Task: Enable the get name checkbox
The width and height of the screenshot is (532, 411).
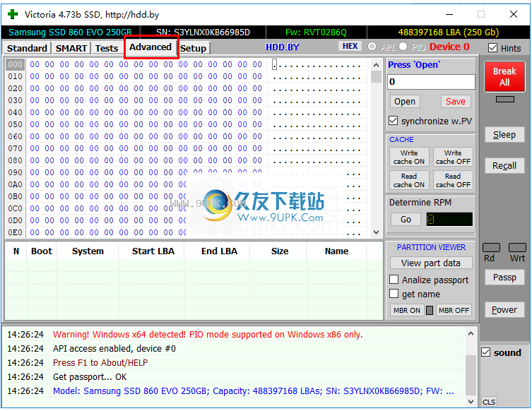Action: pyautogui.click(x=394, y=294)
